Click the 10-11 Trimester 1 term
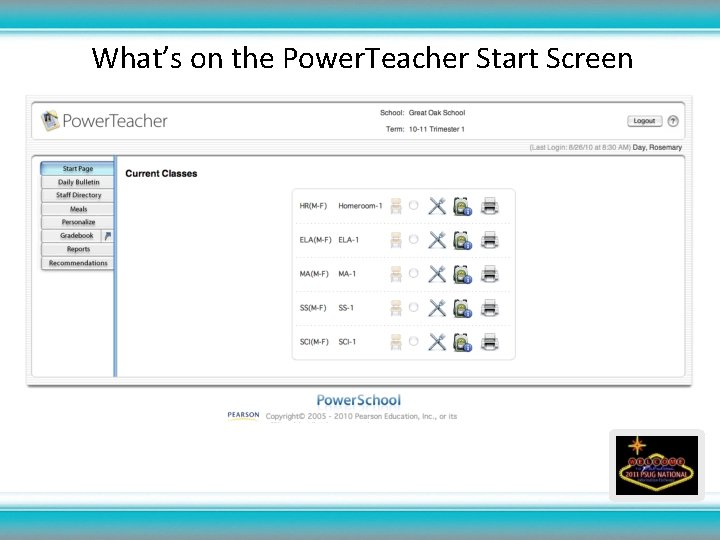 (437, 129)
